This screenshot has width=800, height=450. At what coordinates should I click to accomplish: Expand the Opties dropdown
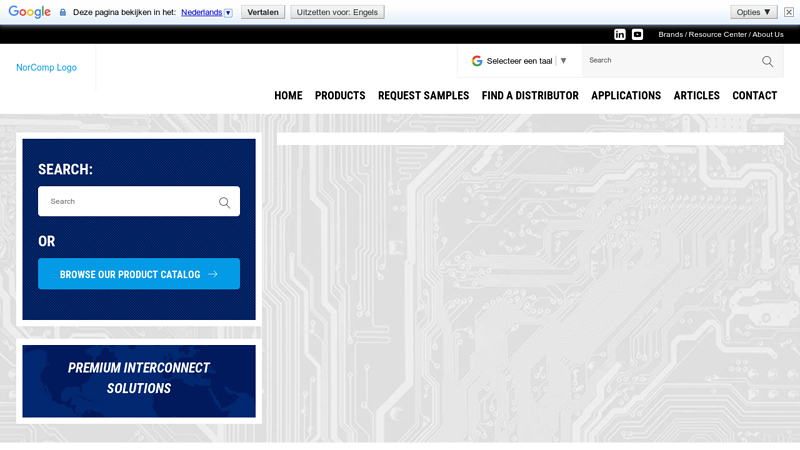click(754, 12)
